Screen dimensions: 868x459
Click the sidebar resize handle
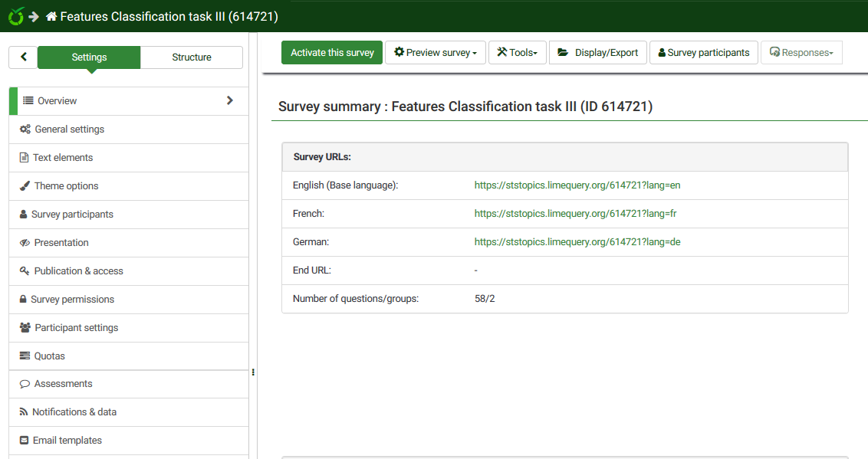click(253, 372)
